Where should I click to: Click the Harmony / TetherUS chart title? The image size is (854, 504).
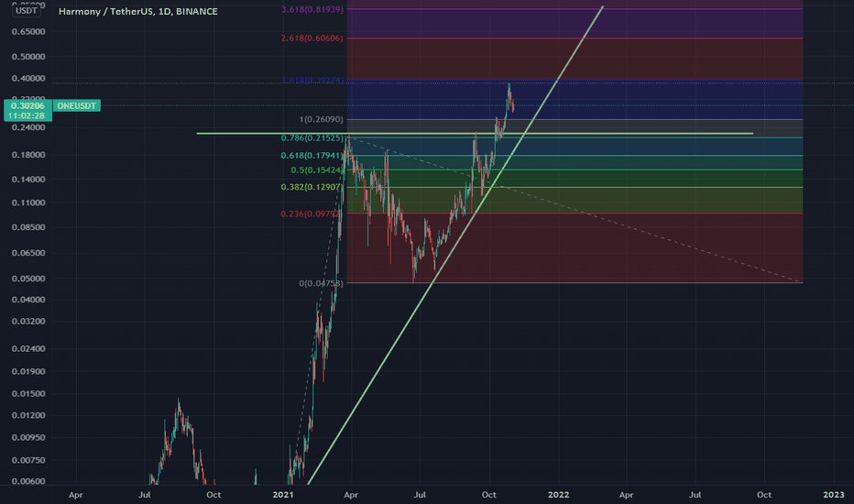[x=137, y=11]
